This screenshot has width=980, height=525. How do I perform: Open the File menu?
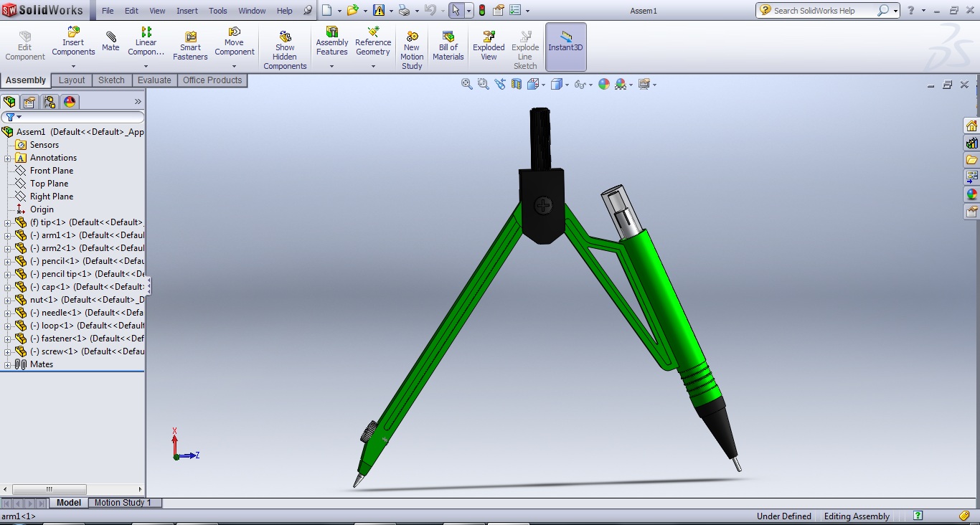point(108,11)
